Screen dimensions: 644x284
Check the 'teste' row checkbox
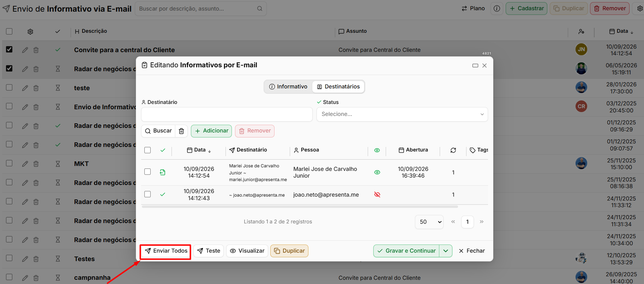coord(9,87)
